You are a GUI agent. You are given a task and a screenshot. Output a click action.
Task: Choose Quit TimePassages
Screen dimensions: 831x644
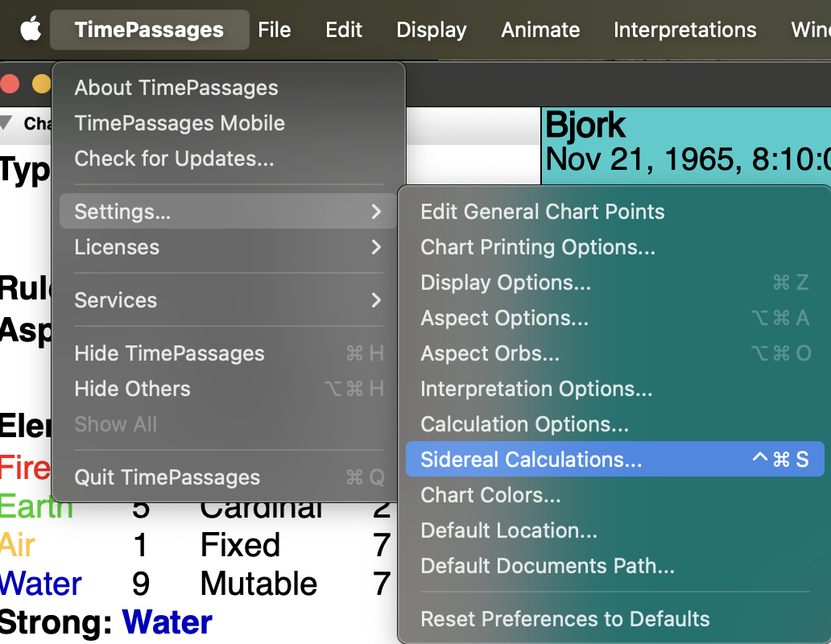point(229,477)
